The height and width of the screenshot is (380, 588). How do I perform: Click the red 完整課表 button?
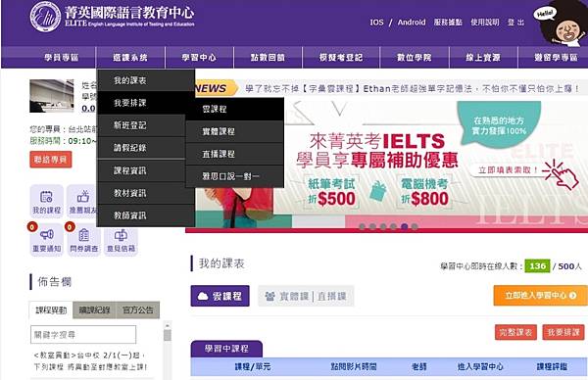click(x=515, y=332)
